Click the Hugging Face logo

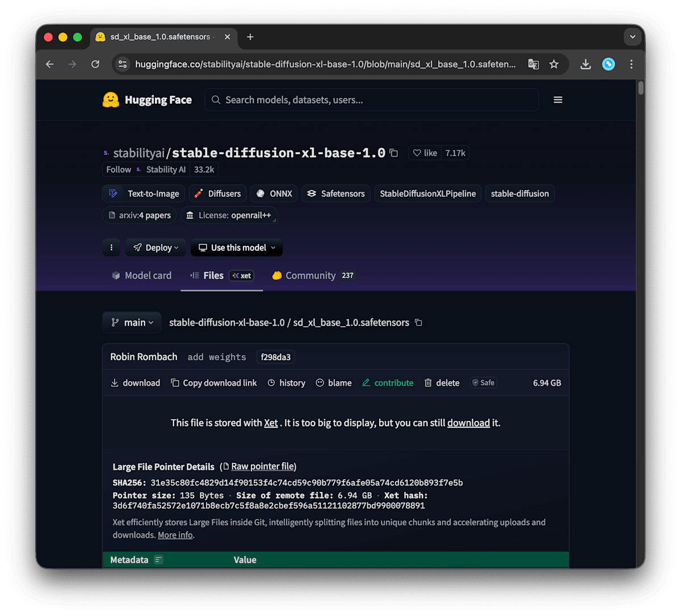click(x=147, y=100)
